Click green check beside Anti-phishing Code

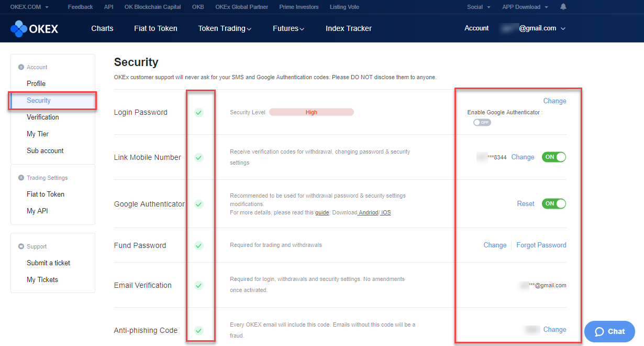[x=199, y=330]
